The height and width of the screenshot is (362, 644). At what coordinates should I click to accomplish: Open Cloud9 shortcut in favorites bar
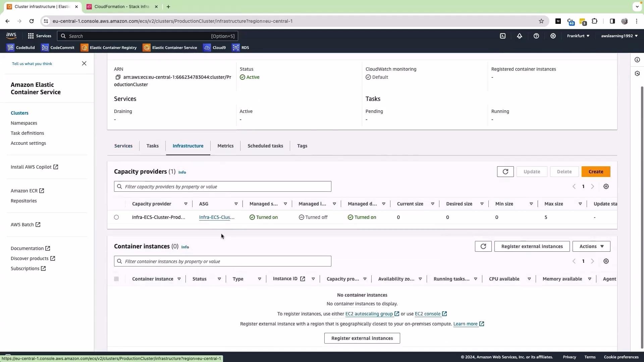[215, 48]
